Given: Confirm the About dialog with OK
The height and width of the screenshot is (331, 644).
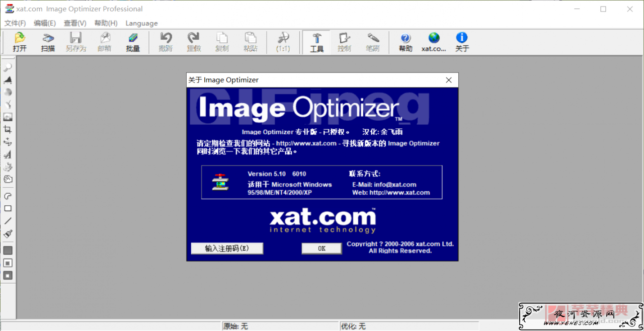Looking at the screenshot, I should [x=321, y=249].
